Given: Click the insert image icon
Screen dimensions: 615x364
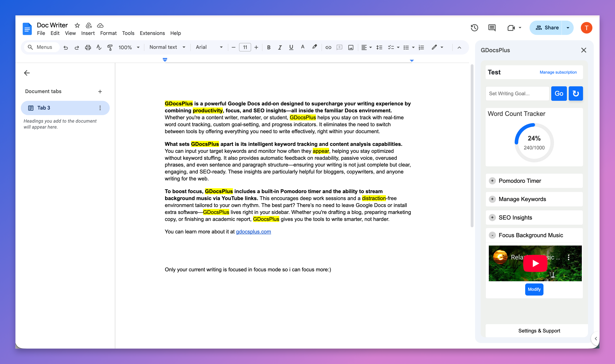Looking at the screenshot, I should 351,47.
